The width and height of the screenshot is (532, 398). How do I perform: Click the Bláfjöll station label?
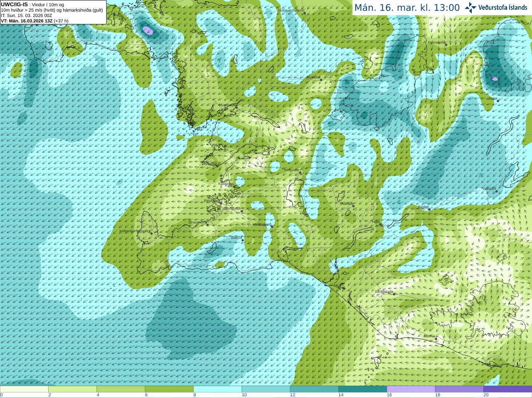pos(236,238)
